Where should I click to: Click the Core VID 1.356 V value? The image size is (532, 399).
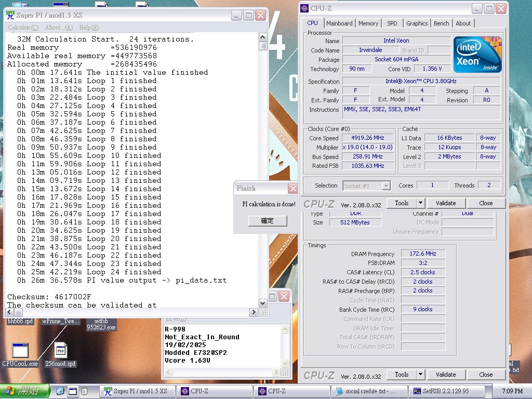[x=432, y=69]
